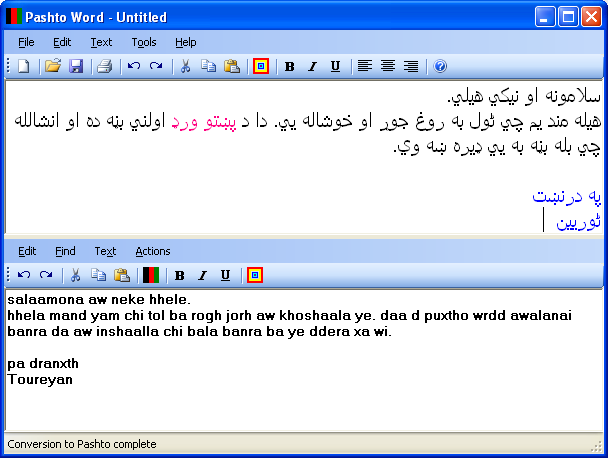Undo in the top Pashto toolbar

(x=134, y=66)
